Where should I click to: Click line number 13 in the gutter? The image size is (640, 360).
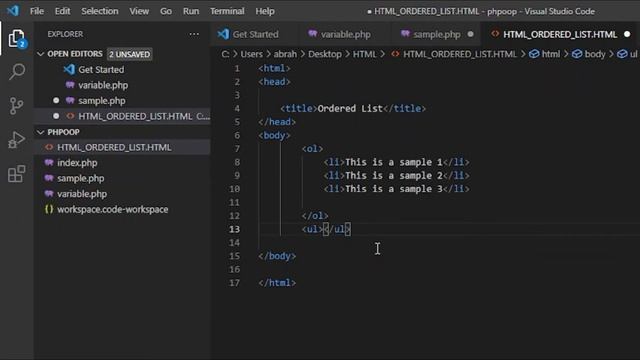[234, 229]
